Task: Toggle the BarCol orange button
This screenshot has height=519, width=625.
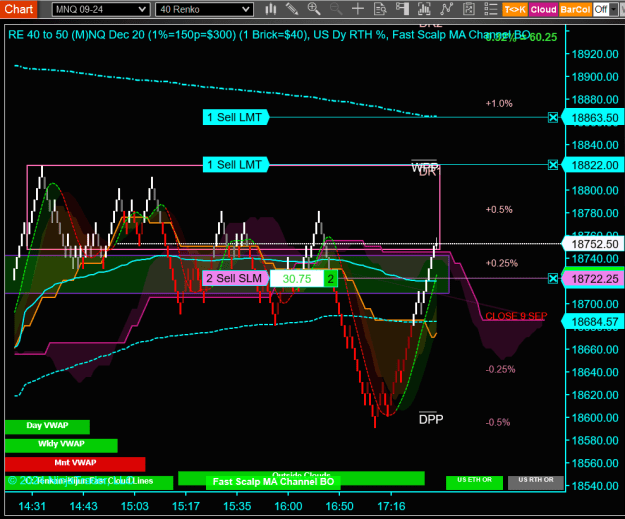Action: tap(575, 9)
